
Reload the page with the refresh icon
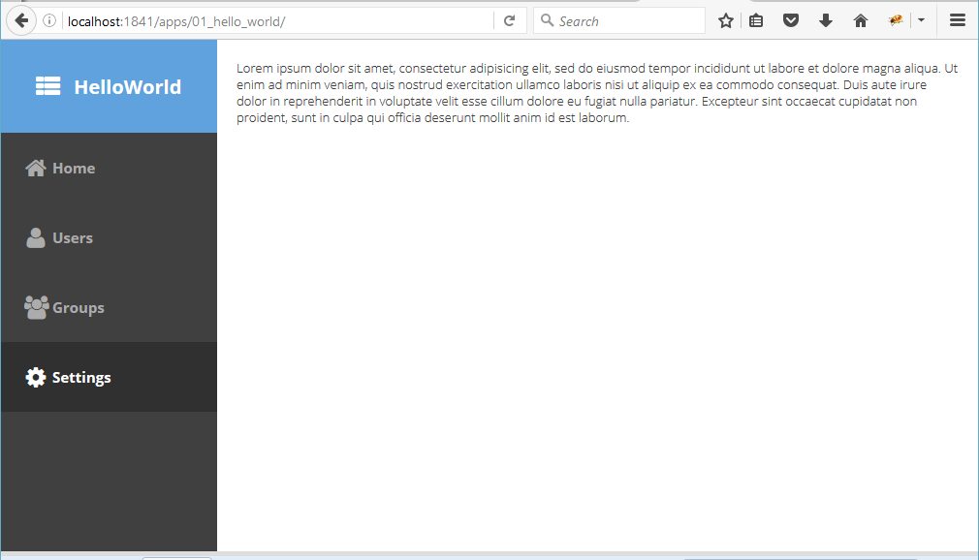(510, 20)
